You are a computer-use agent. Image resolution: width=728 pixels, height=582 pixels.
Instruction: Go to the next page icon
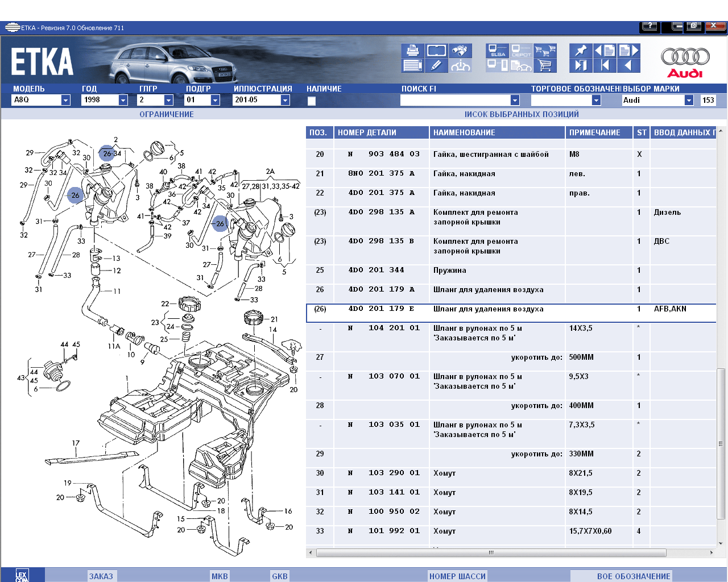[628, 51]
